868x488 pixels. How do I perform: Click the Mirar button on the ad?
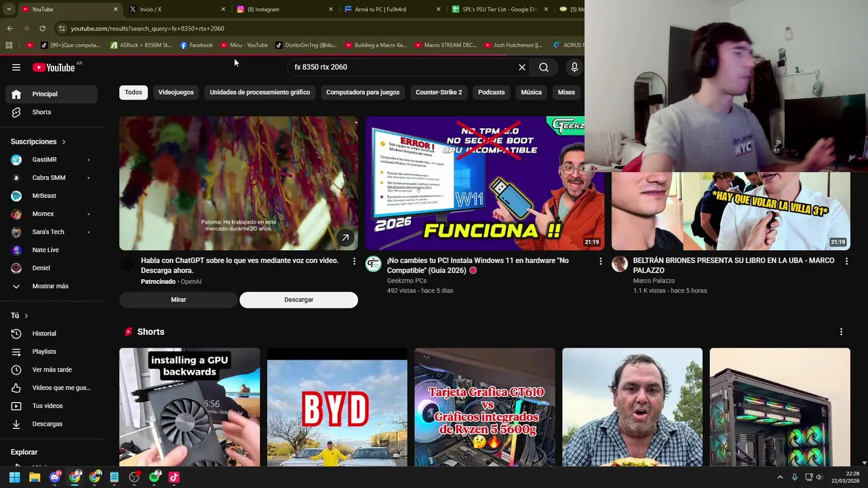[178, 300]
